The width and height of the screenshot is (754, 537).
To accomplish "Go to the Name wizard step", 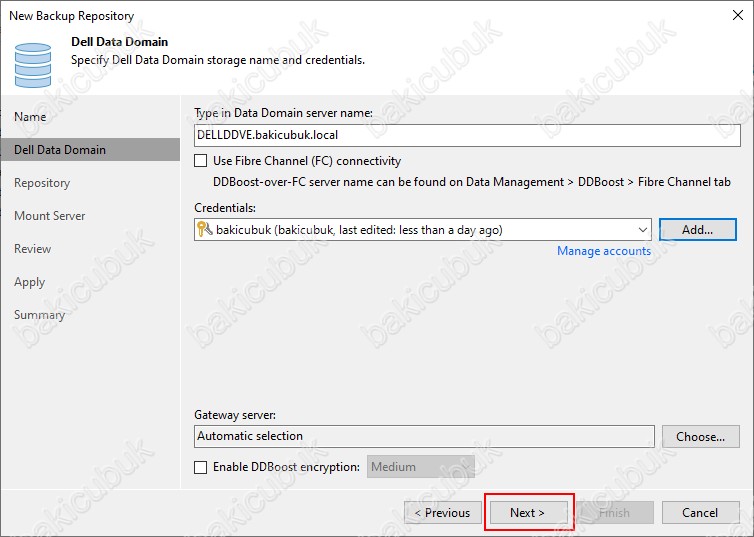I will [x=30, y=117].
